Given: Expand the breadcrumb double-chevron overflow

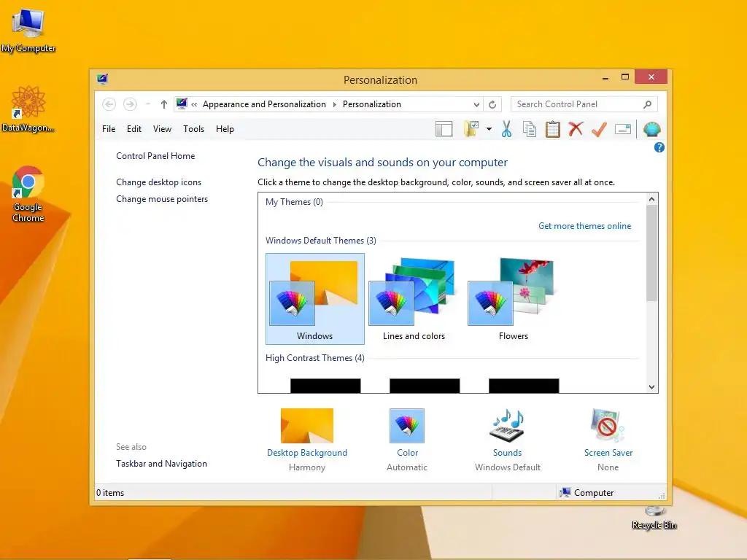Looking at the screenshot, I should pos(194,104).
